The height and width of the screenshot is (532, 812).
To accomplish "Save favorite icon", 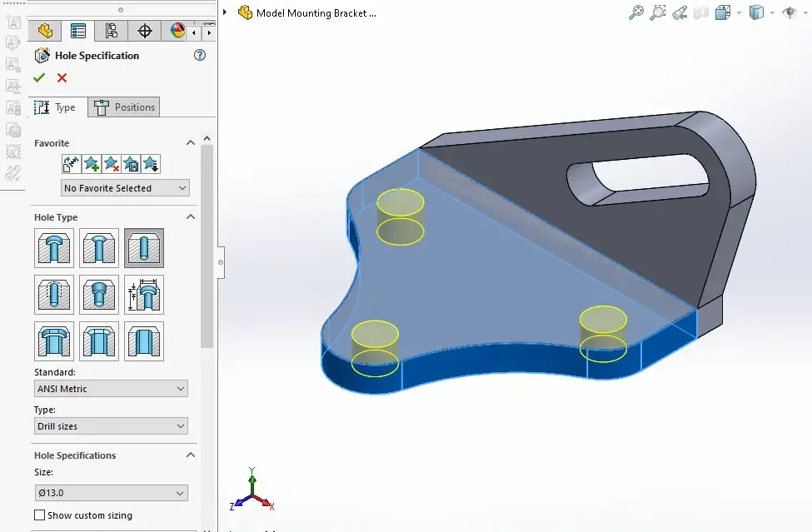I will (131, 164).
